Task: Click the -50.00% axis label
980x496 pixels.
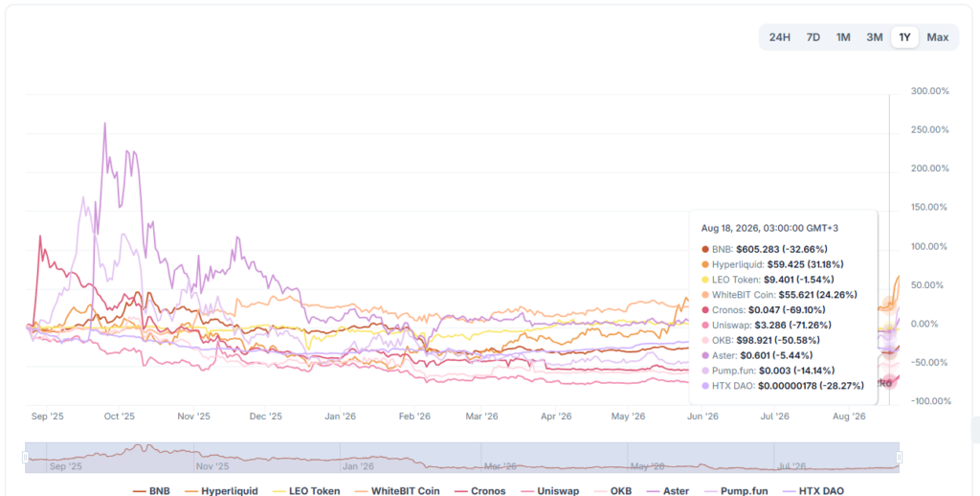Action: (x=931, y=363)
